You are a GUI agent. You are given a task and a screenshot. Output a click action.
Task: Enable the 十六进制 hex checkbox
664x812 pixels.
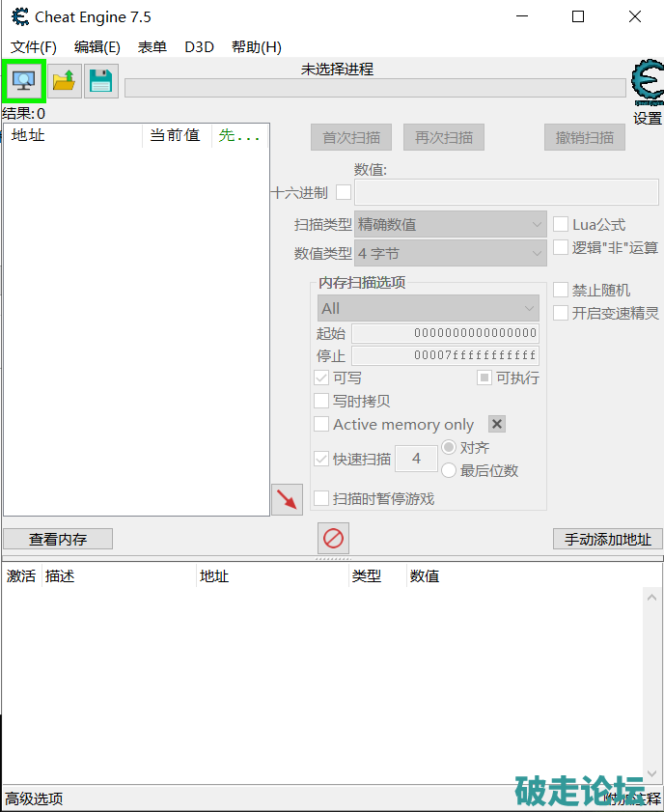pos(344,192)
